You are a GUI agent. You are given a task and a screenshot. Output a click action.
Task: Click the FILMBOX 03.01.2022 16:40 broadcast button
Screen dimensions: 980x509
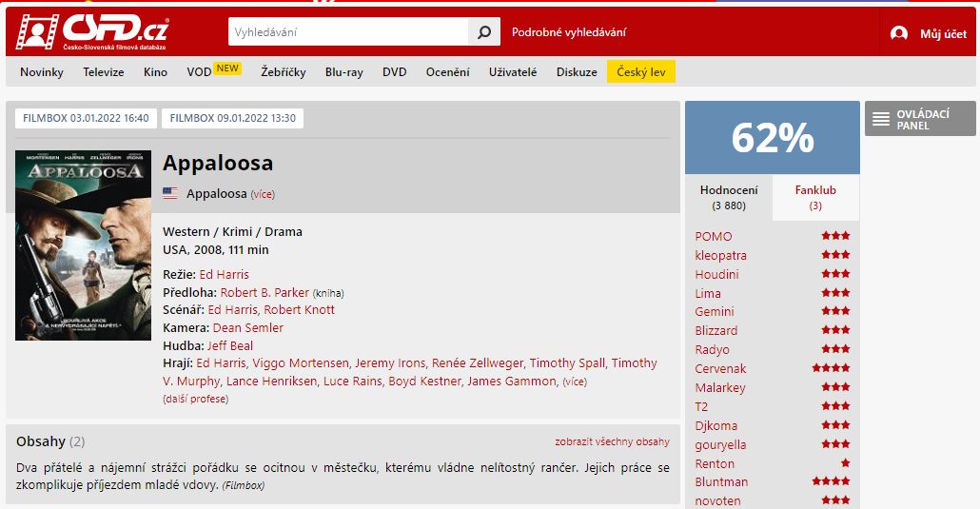pos(86,118)
